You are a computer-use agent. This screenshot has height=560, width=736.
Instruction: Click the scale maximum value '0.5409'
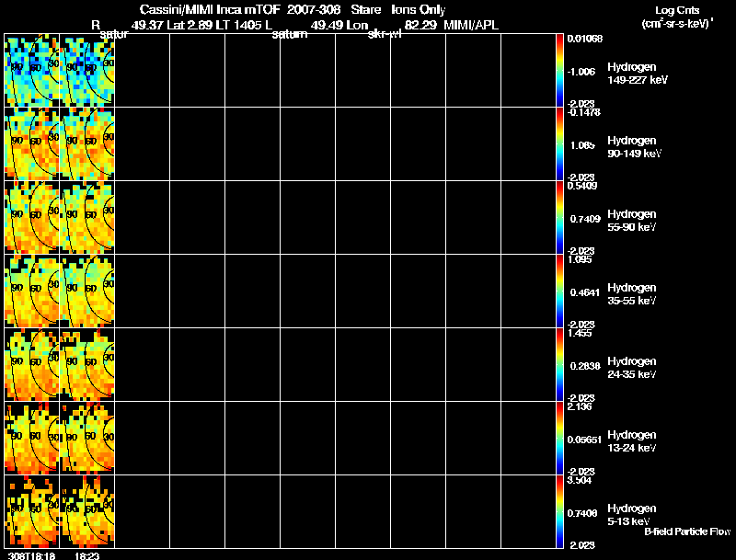(582, 186)
